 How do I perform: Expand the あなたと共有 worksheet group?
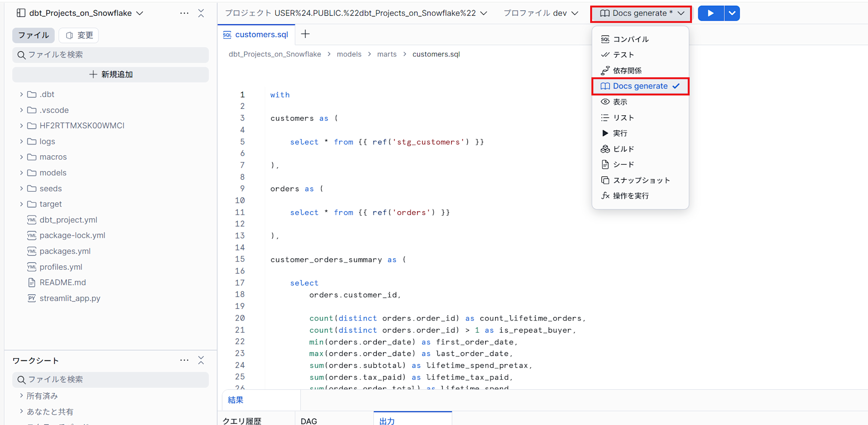point(21,412)
